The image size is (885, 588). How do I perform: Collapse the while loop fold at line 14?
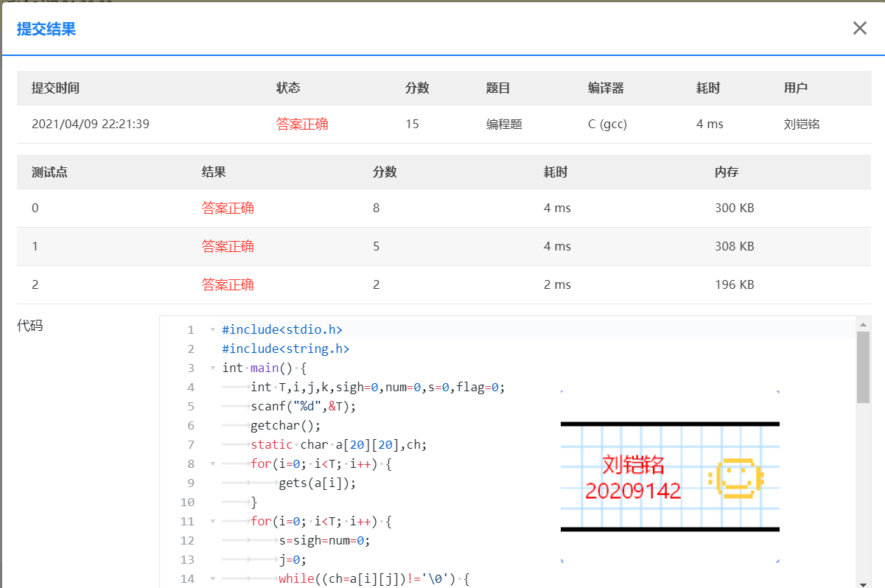tap(213, 579)
